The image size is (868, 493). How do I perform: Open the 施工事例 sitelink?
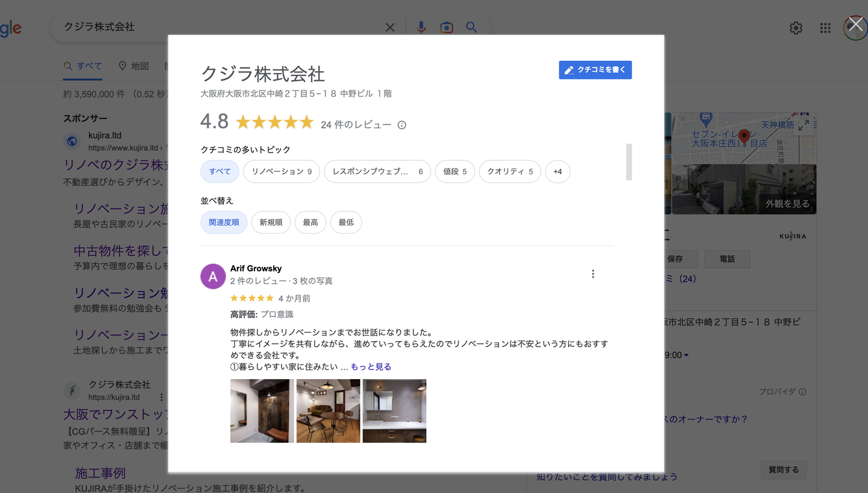pos(100,473)
